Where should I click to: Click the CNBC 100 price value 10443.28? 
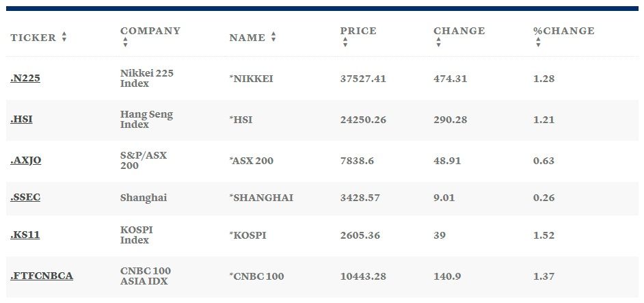pos(363,276)
